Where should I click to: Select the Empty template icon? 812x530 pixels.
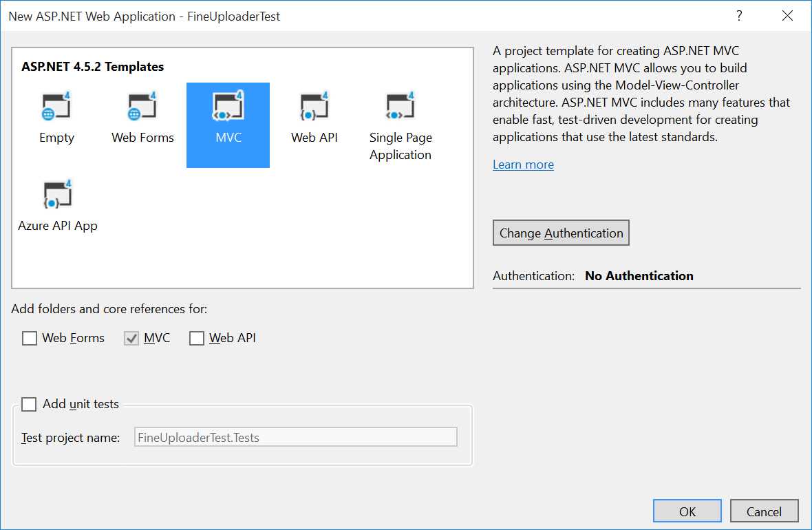[56, 106]
